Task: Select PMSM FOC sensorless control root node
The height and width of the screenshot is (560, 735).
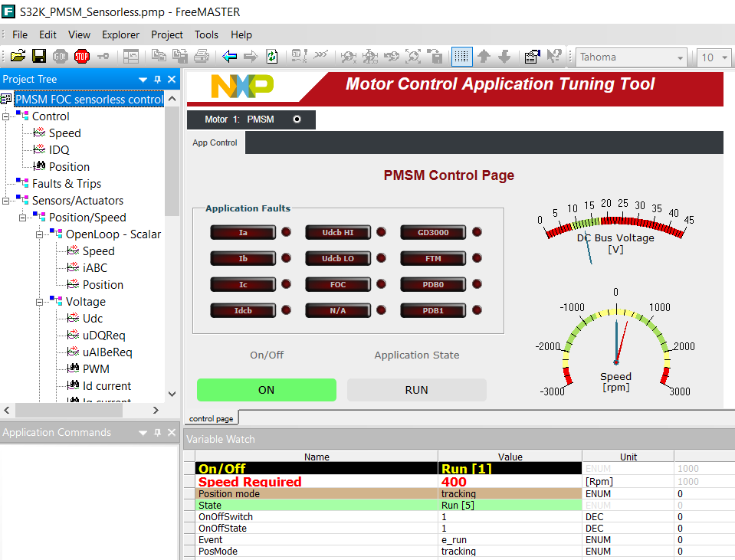Action: 89,100
